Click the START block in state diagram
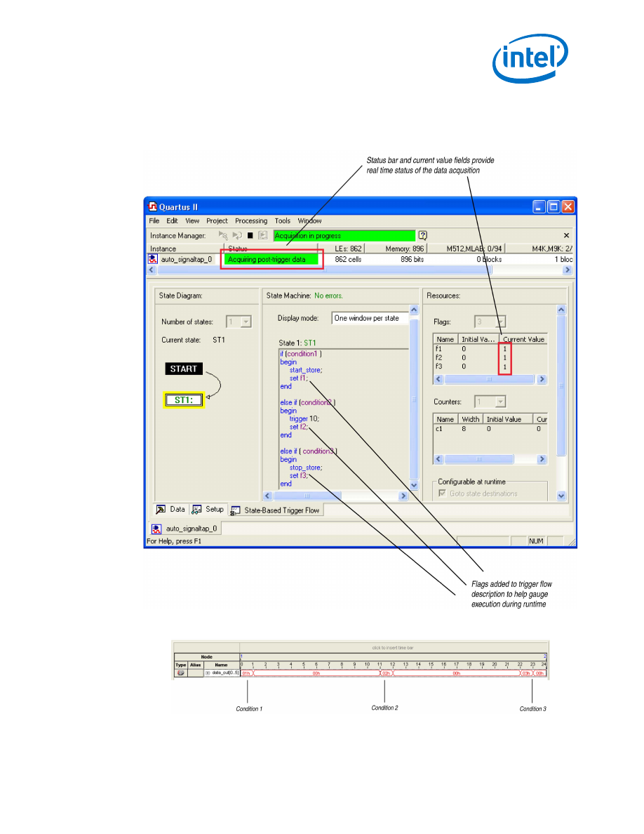The height and width of the screenshot is (834, 644). tap(184, 369)
